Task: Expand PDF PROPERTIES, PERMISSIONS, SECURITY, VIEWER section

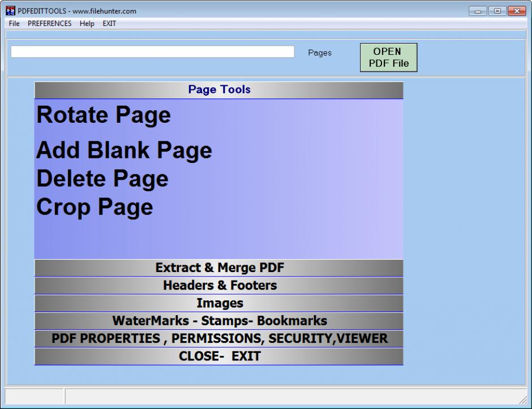Action: 219,338
